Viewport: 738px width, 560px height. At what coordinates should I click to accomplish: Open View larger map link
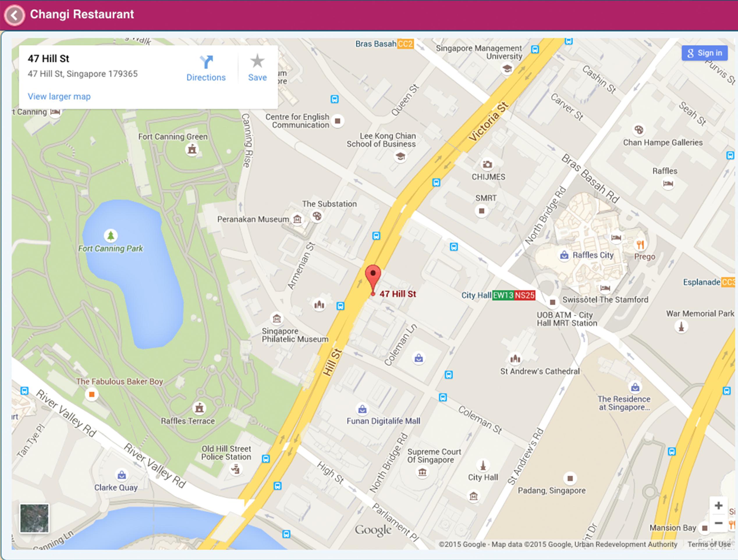pyautogui.click(x=59, y=96)
